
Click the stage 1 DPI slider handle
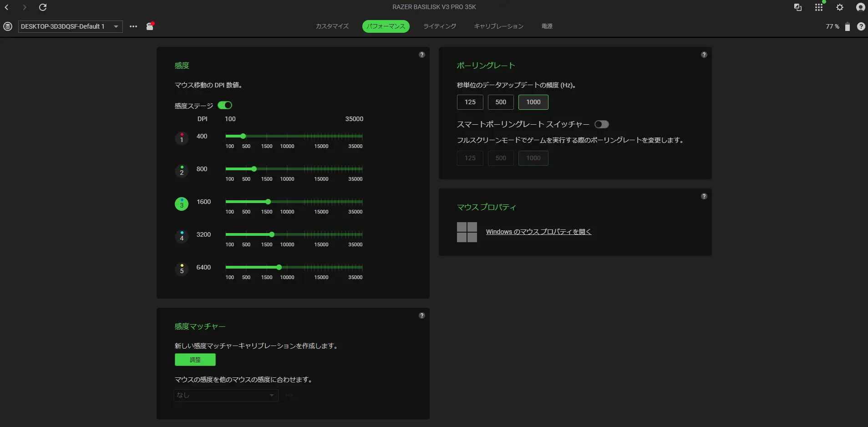(243, 136)
